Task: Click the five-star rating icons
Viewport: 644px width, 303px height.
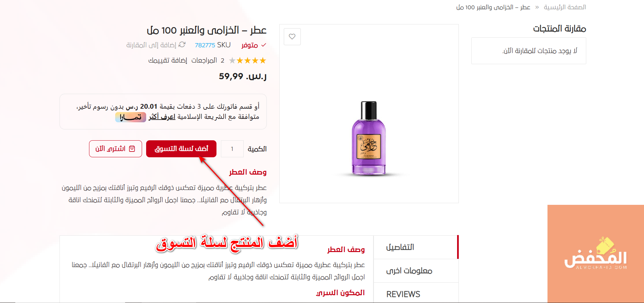Action: coord(247,60)
